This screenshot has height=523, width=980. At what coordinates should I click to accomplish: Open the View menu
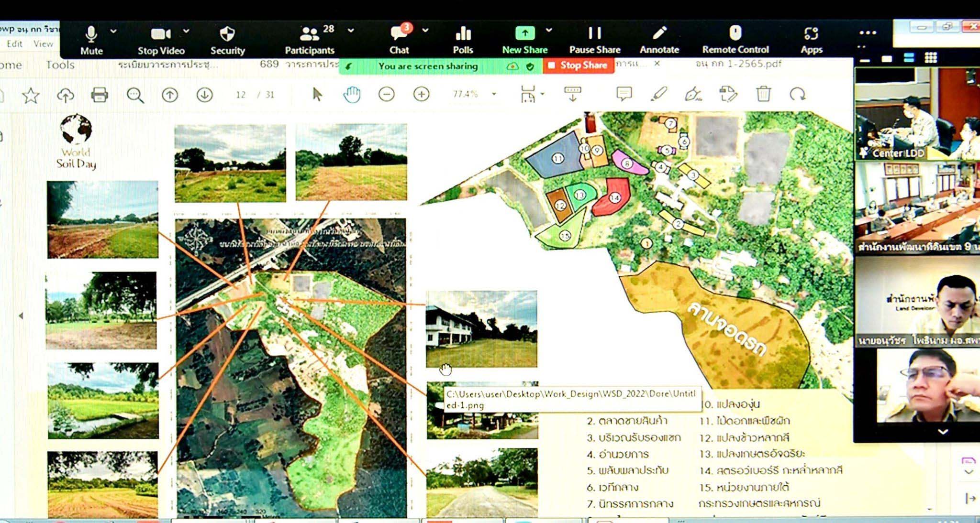click(43, 44)
